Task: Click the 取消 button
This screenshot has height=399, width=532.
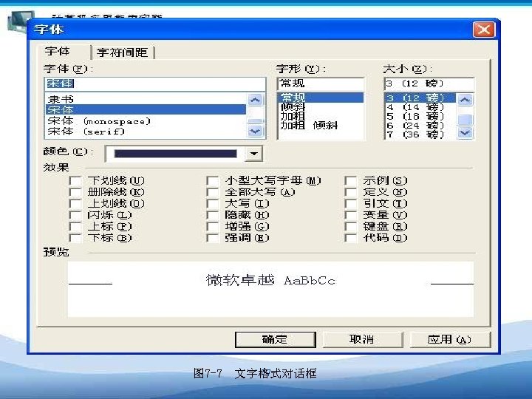Action: [362, 339]
